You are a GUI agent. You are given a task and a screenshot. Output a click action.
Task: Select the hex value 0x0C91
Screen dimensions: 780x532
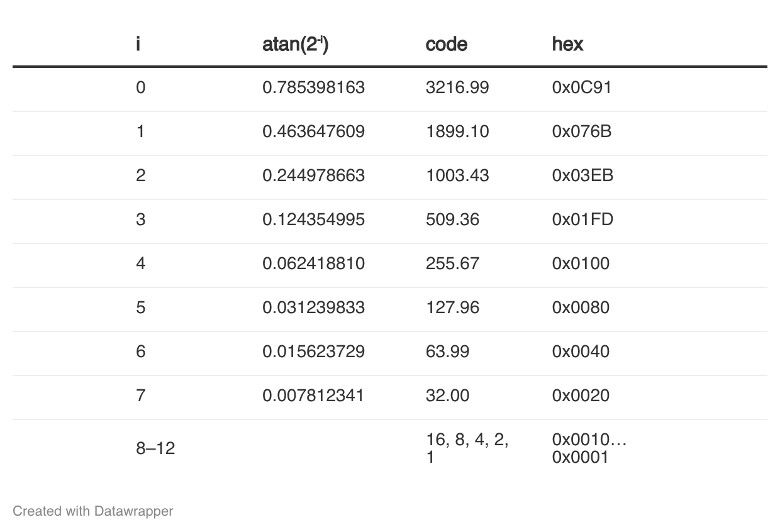pos(582,87)
